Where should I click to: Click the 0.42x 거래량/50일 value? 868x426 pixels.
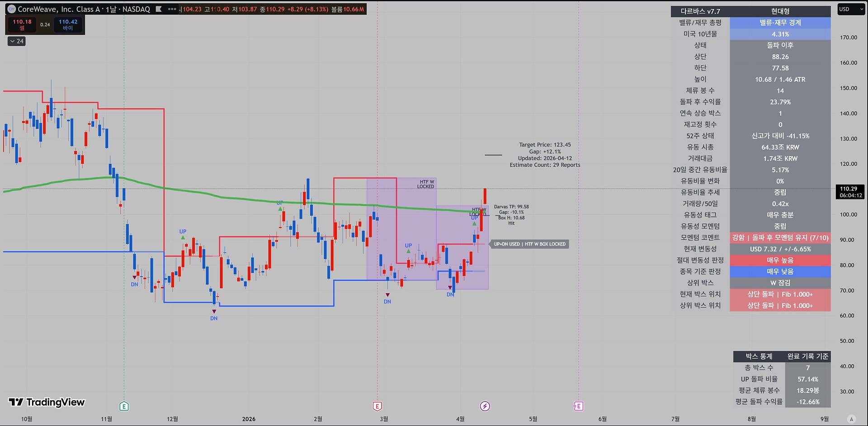pyautogui.click(x=780, y=204)
